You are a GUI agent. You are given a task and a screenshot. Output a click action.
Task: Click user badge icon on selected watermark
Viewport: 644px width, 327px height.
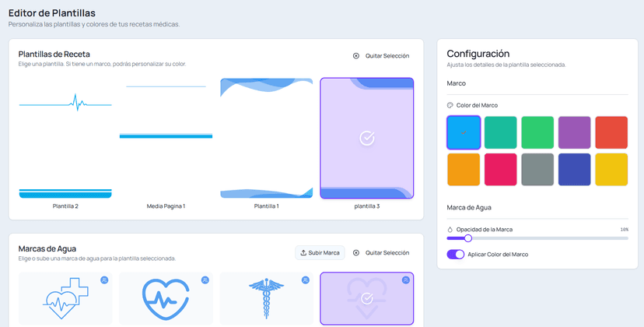406,280
